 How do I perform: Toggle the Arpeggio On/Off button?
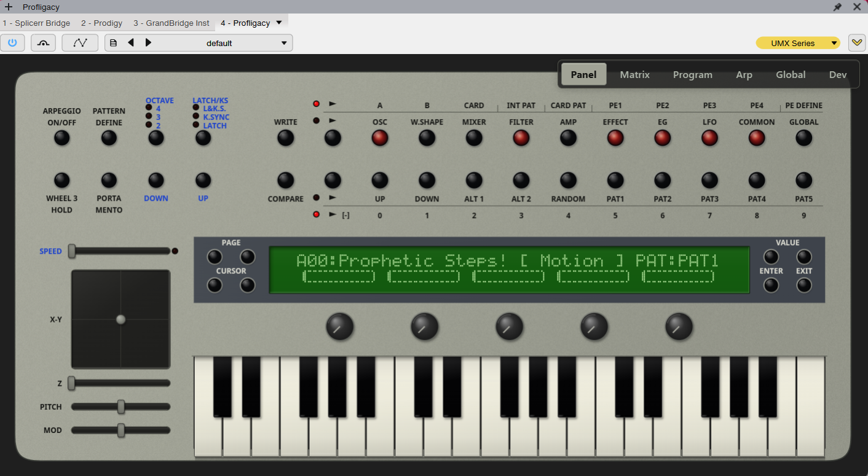(x=62, y=138)
